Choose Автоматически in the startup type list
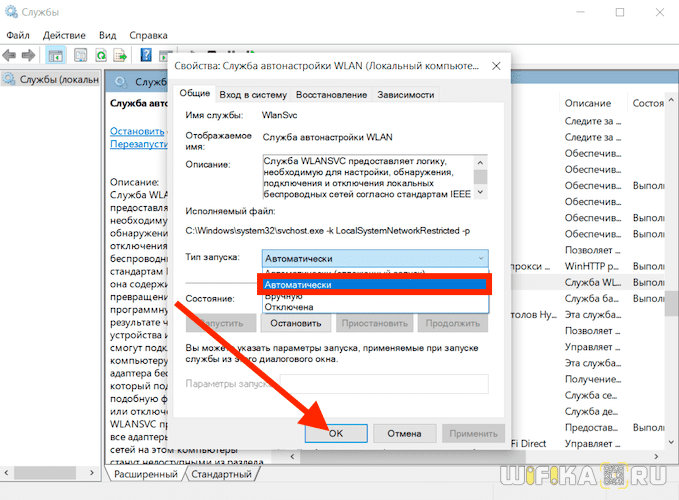Screen dimensions: 679x500 point(375,285)
